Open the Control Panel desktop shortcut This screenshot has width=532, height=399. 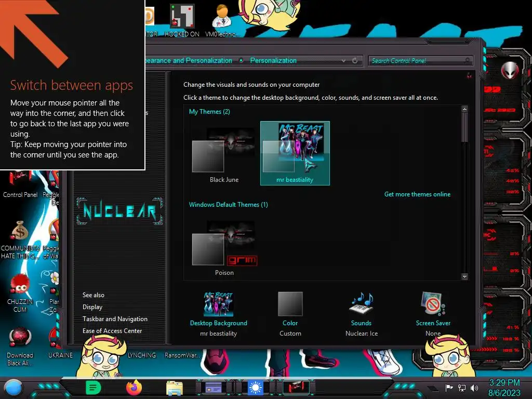coord(20,185)
